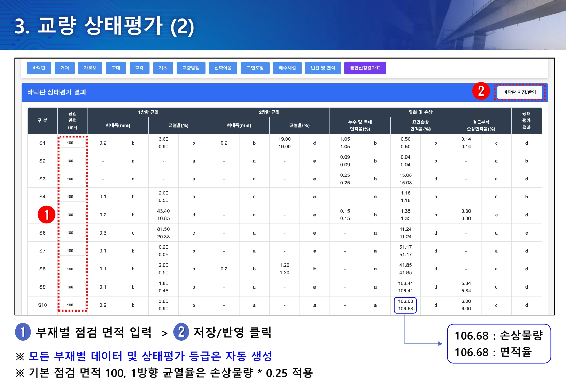
Task: Click the 바닥판 저장/반영 button
Action: pos(519,92)
